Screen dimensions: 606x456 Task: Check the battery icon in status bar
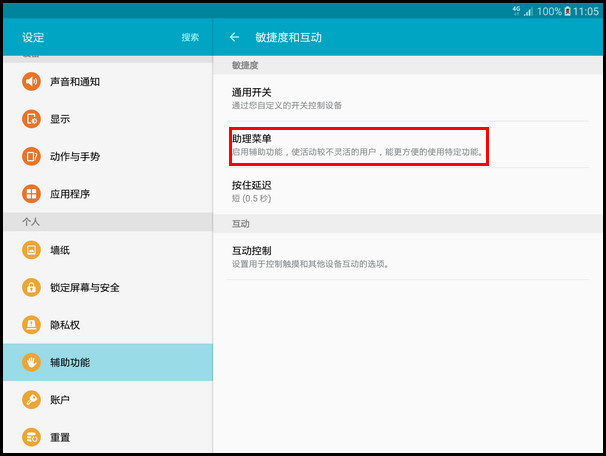tap(567, 11)
